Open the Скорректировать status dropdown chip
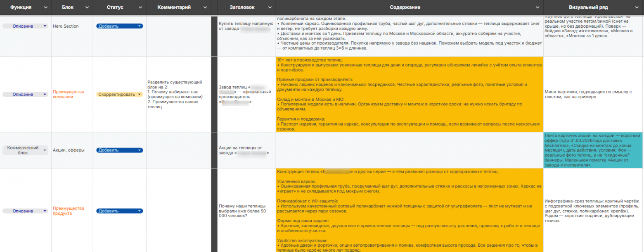 (119, 94)
